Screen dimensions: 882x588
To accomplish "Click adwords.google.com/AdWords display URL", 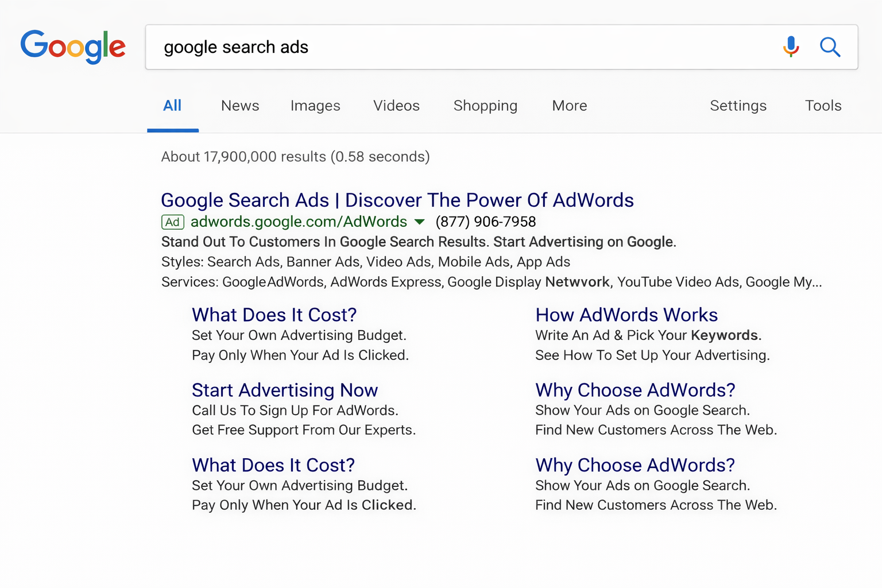I will pyautogui.click(x=298, y=222).
